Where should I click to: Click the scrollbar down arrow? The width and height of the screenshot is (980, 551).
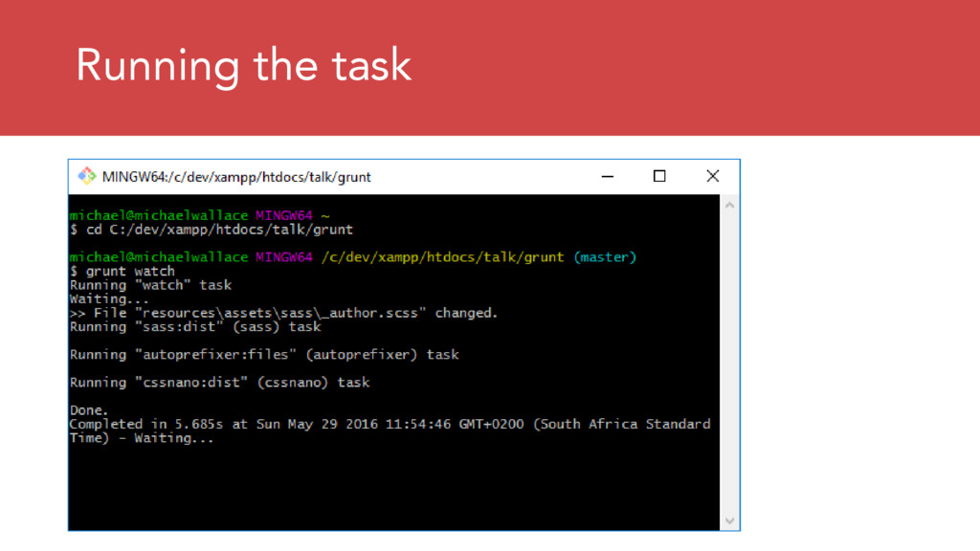click(729, 520)
